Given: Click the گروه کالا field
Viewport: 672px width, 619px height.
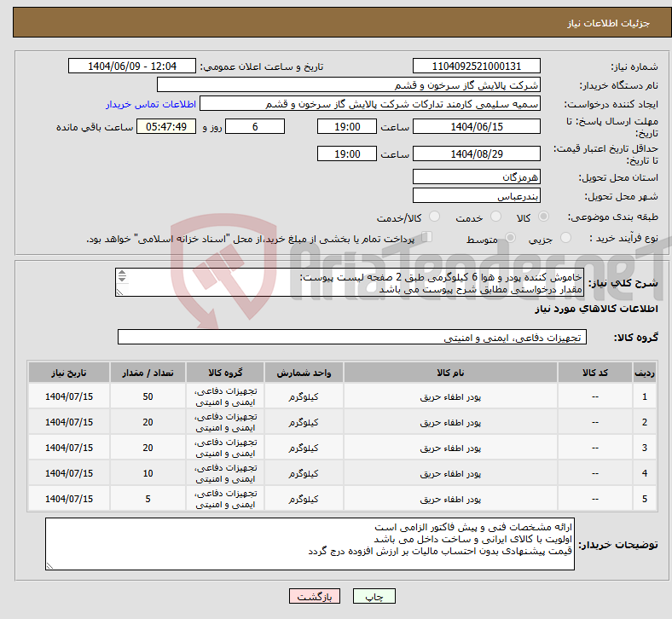Looking at the screenshot, I should pyautogui.click(x=352, y=338).
